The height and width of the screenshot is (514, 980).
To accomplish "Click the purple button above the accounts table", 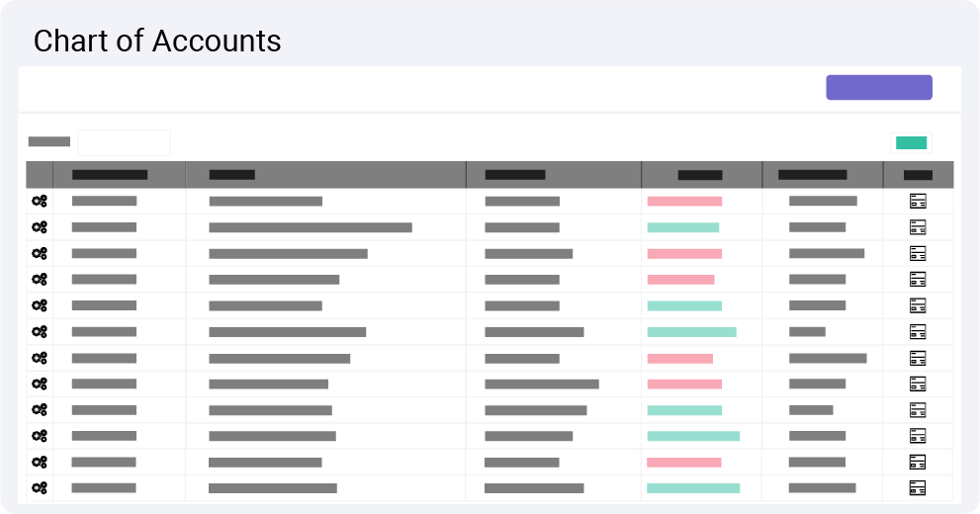I will coord(879,87).
